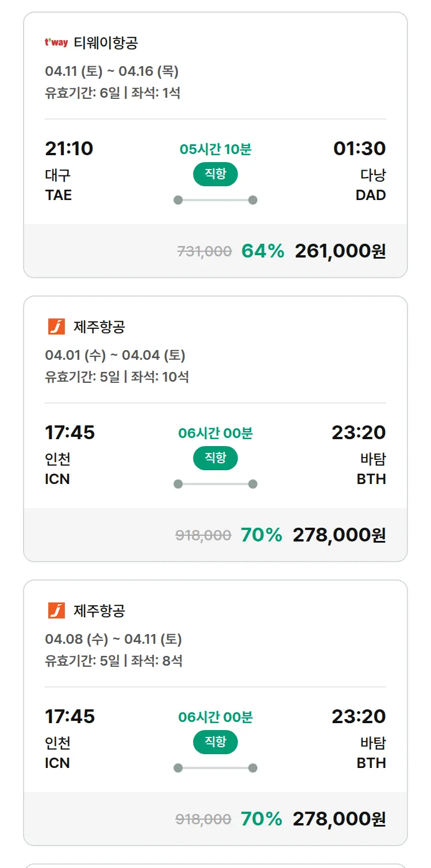431x868 pixels.
Task: Select the 261,000원 discounted price
Action: (340, 251)
